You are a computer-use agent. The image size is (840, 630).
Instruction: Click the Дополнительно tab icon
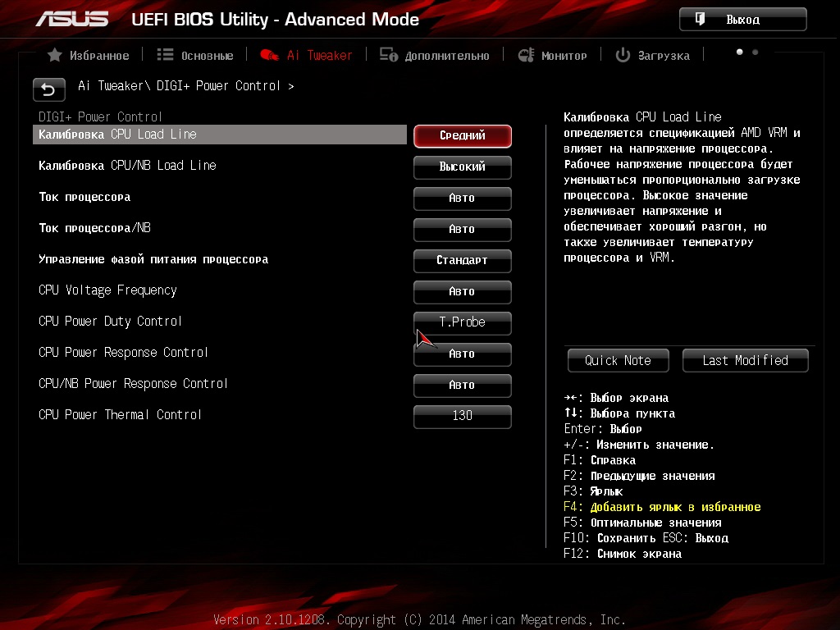pyautogui.click(x=389, y=55)
